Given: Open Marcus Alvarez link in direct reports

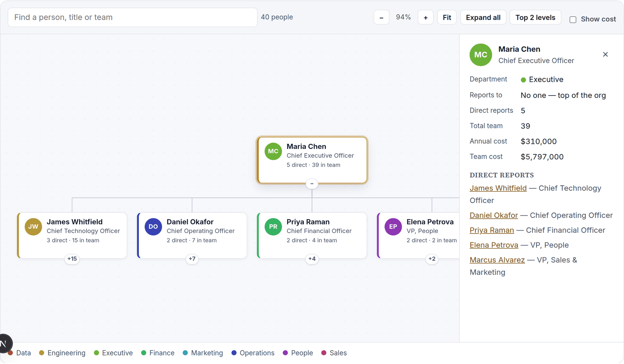Looking at the screenshot, I should click(x=497, y=260).
